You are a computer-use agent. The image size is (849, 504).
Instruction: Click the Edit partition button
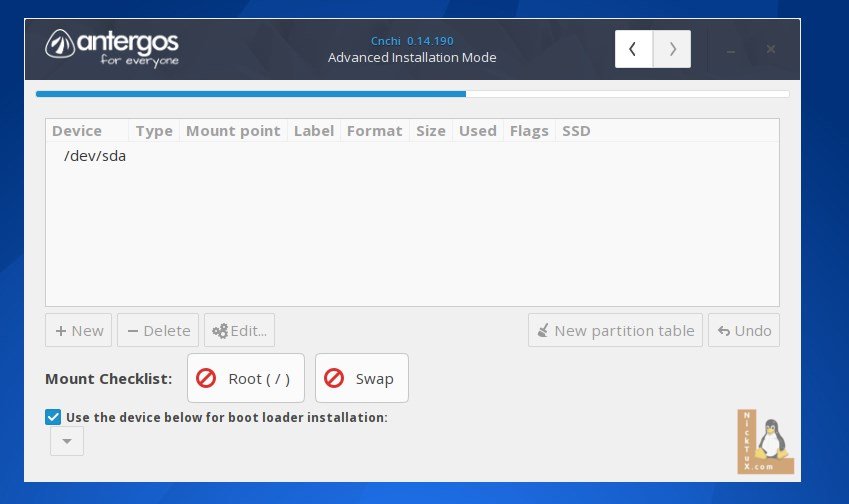point(239,330)
